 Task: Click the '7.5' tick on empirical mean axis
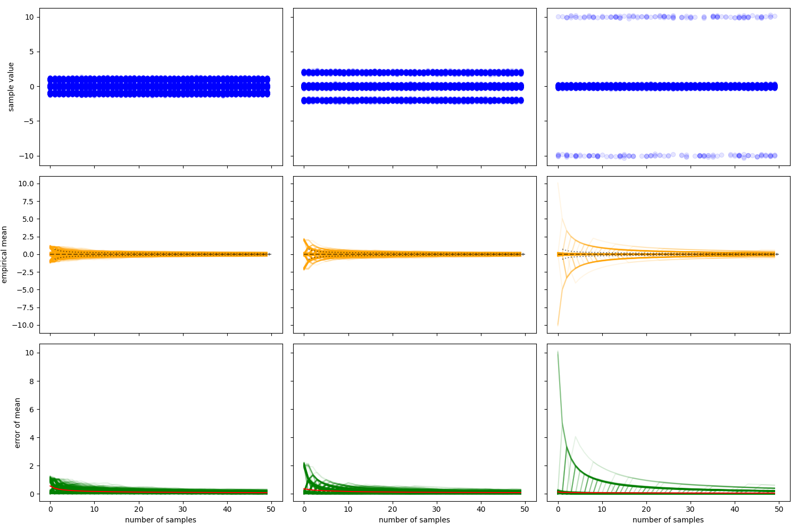(27, 202)
